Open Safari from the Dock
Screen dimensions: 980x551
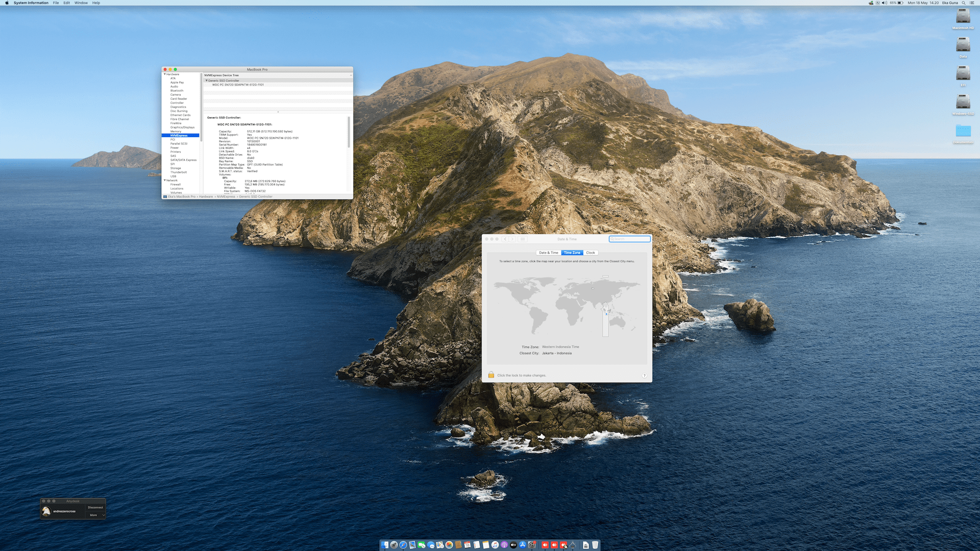click(403, 545)
